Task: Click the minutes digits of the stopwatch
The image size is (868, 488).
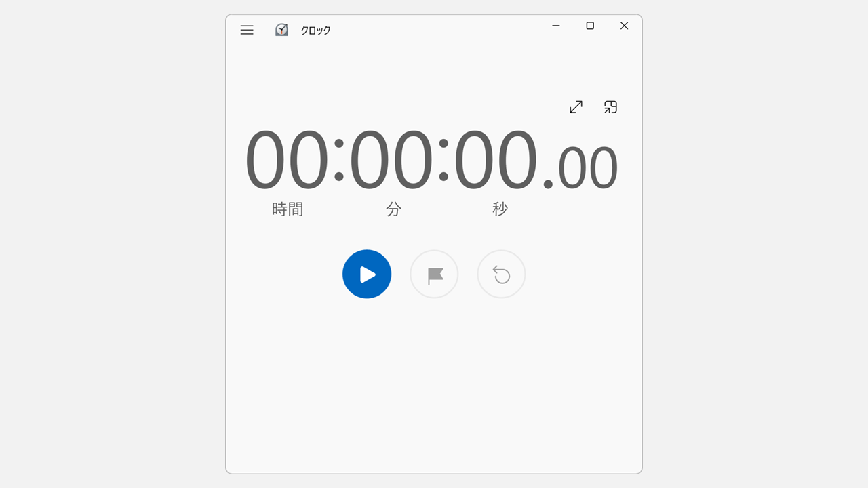Action: coord(391,160)
